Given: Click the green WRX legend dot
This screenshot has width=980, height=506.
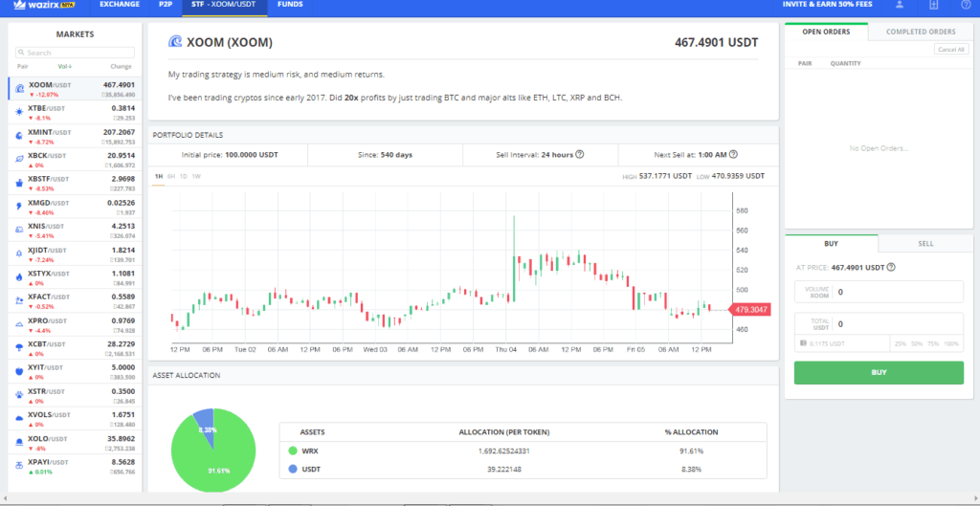Looking at the screenshot, I should tap(293, 451).
